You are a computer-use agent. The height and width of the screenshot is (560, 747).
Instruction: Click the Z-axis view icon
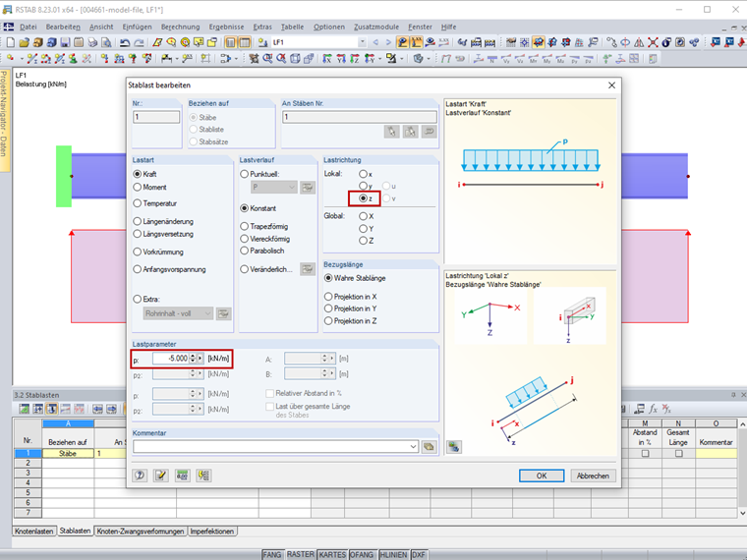355,59
